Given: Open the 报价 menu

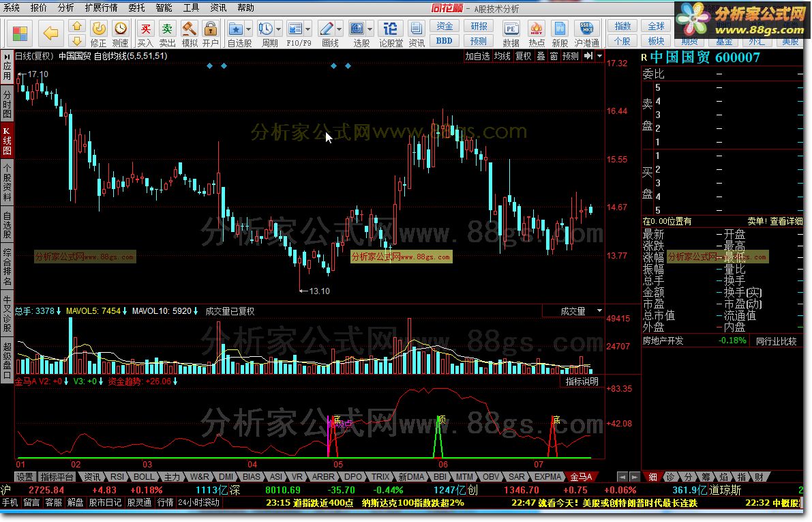Looking at the screenshot, I should tap(38, 8).
